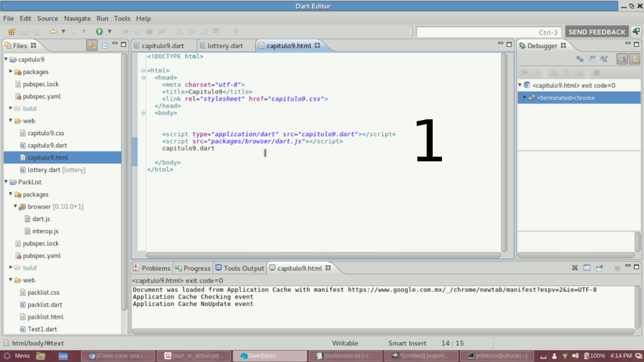Open the File menu
Image resolution: width=644 pixels, height=362 pixels.
point(8,19)
